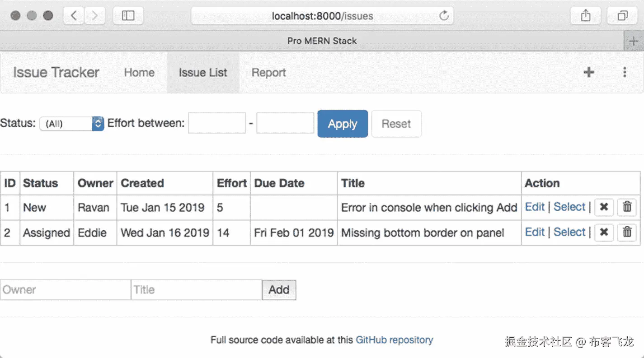Image resolution: width=644 pixels, height=358 pixels.
Task: Focus the Owner input field
Action: 66,290
